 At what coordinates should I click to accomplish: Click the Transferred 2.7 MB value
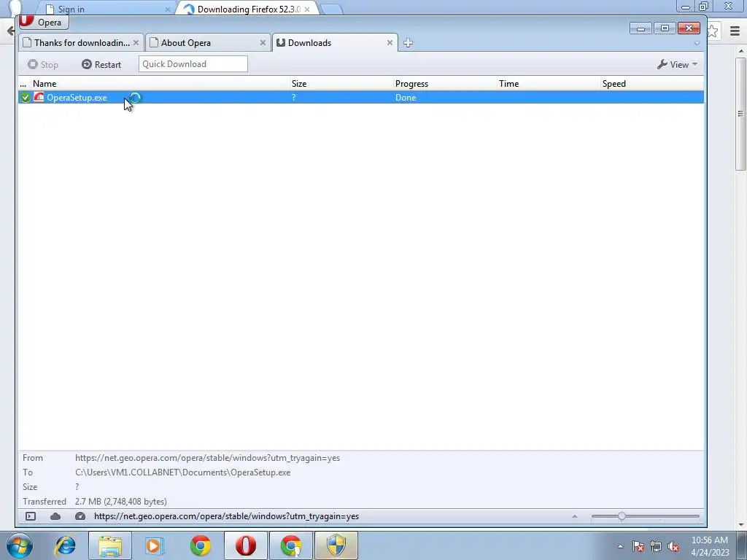[120, 502]
